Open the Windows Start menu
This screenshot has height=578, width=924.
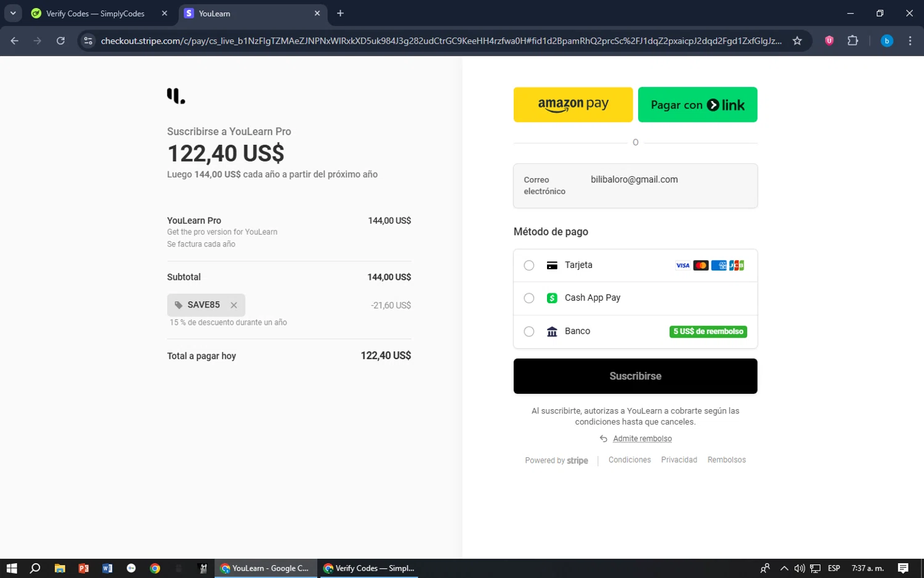12,568
